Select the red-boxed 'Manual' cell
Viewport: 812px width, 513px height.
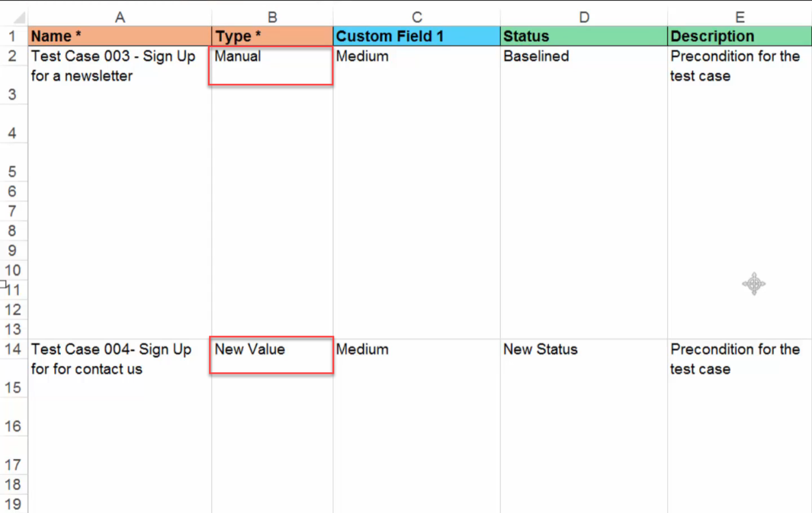270,65
